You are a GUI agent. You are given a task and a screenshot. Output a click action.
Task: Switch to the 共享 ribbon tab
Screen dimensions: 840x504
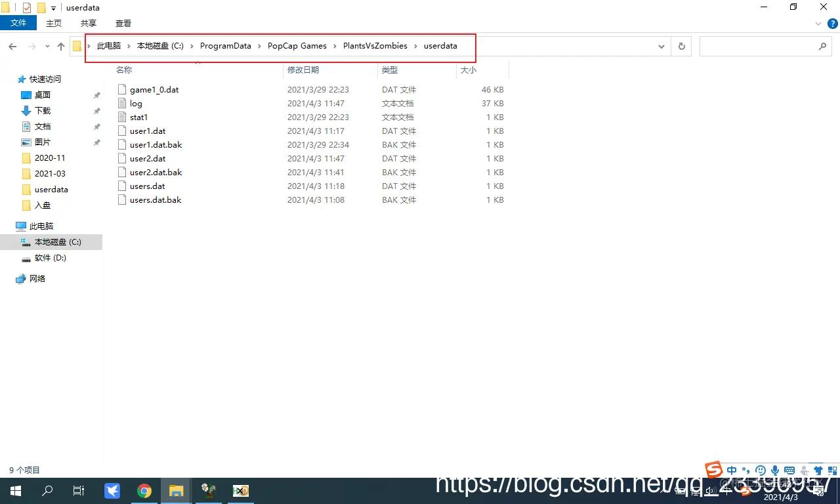coord(89,23)
